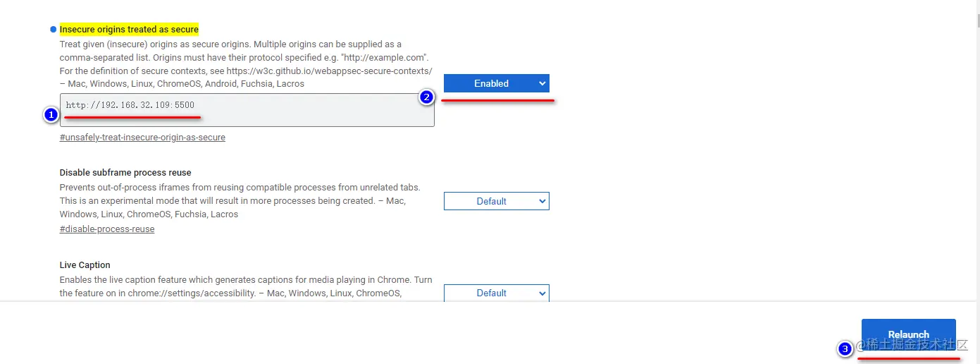Click the Insecure origins description starting "Treat given (insecure) origins"
This screenshot has height=364, width=980.
246,63
